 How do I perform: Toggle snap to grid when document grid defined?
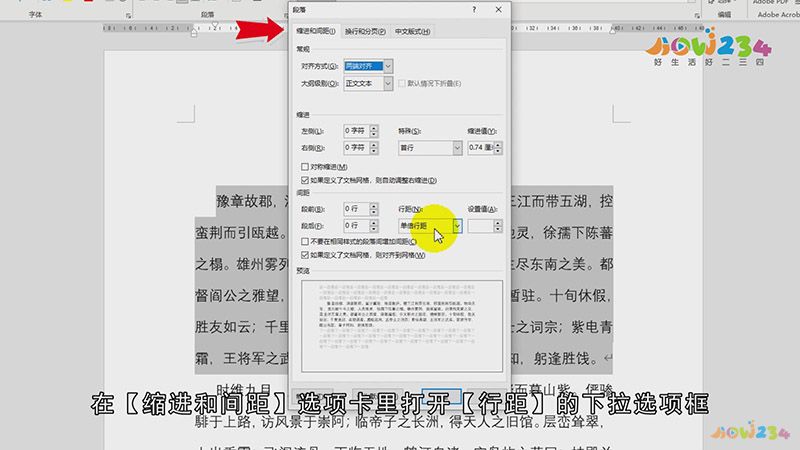pos(305,255)
